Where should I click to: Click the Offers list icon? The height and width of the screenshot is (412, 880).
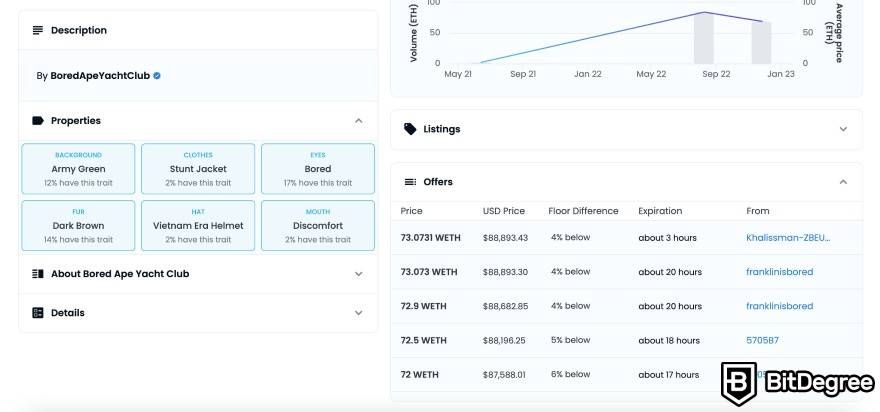(410, 182)
